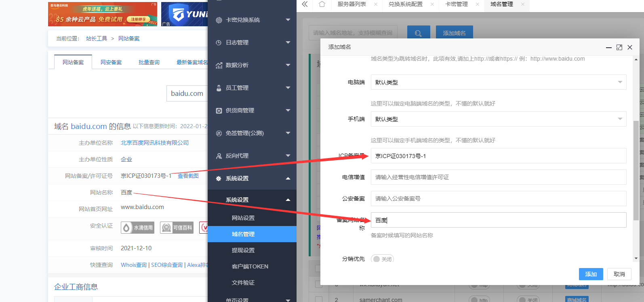Focus the ICP备案号 input field
The width and height of the screenshot is (644, 302).
(499, 156)
